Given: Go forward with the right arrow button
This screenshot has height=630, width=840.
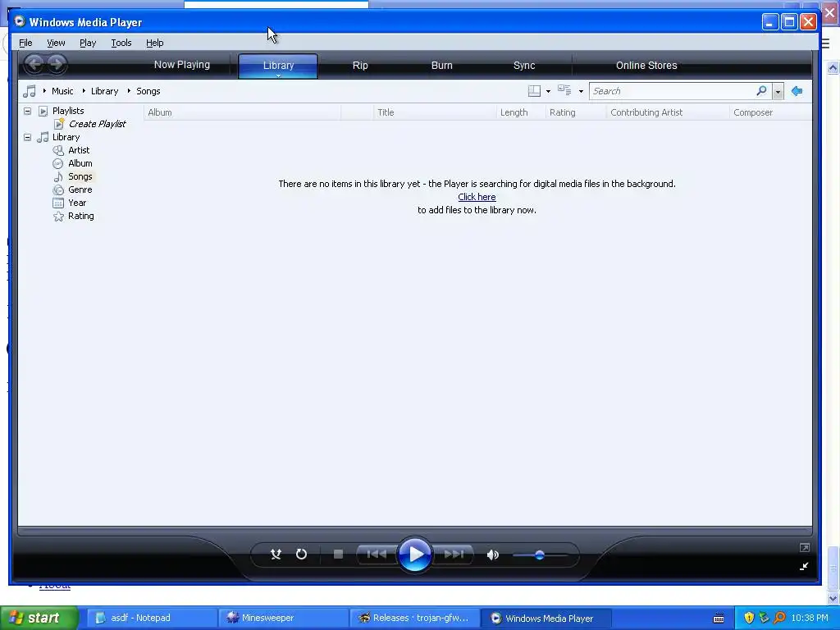Looking at the screenshot, I should pos(57,65).
